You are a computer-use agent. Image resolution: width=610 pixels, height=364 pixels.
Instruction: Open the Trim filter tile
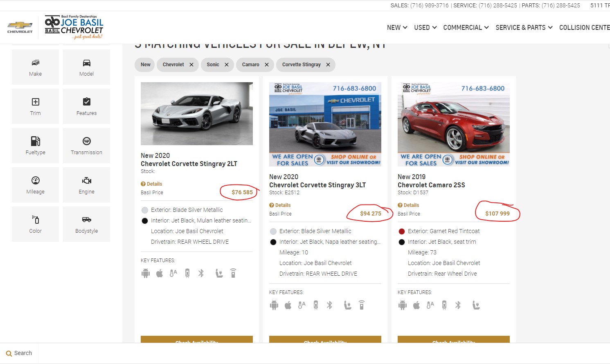click(x=35, y=106)
